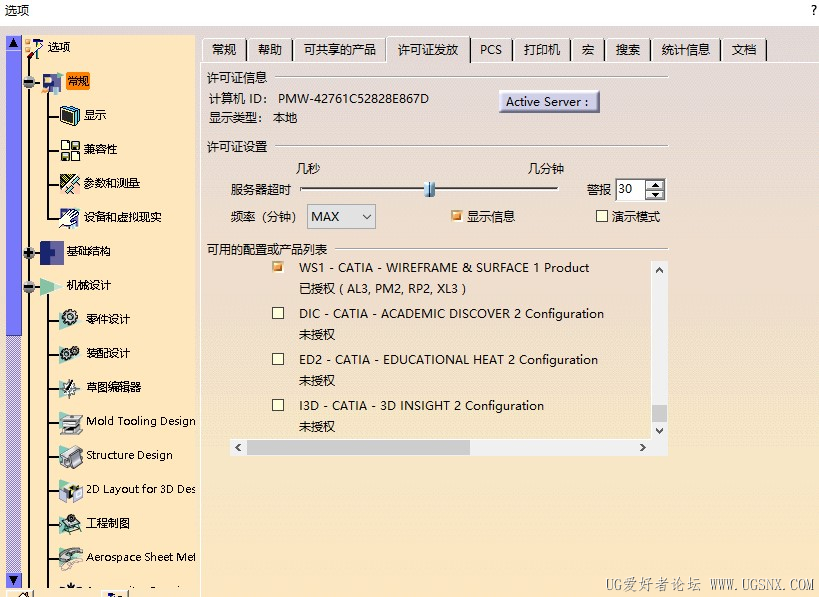
Task: Open the Assembly Design (装配设计) icon
Action: tap(69, 353)
